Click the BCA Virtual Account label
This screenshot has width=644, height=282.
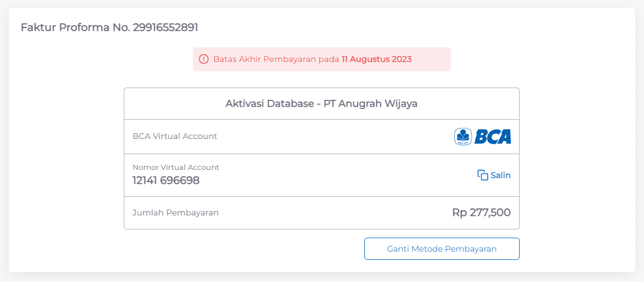(x=175, y=136)
